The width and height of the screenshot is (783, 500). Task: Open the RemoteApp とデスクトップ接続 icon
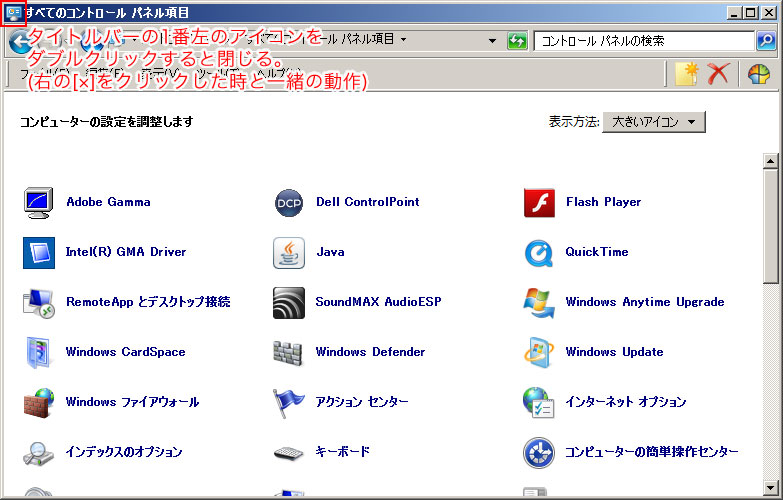tap(38, 303)
